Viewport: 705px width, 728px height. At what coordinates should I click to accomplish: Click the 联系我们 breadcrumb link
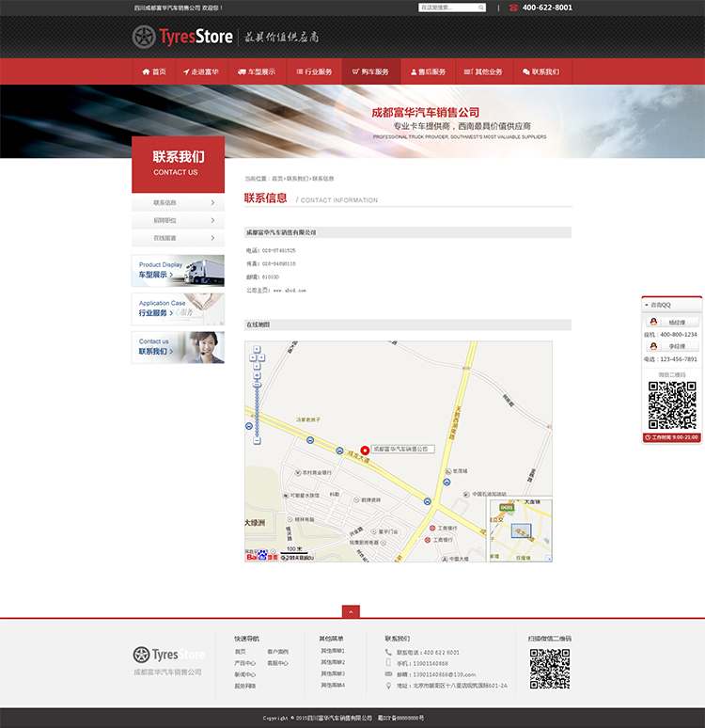(297, 178)
